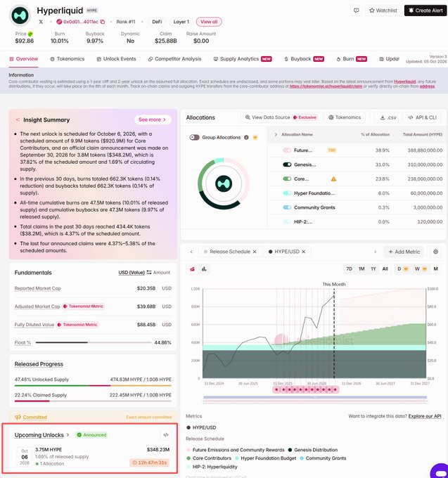Toggle Hyper Foundation allocation switch

tap(287, 193)
